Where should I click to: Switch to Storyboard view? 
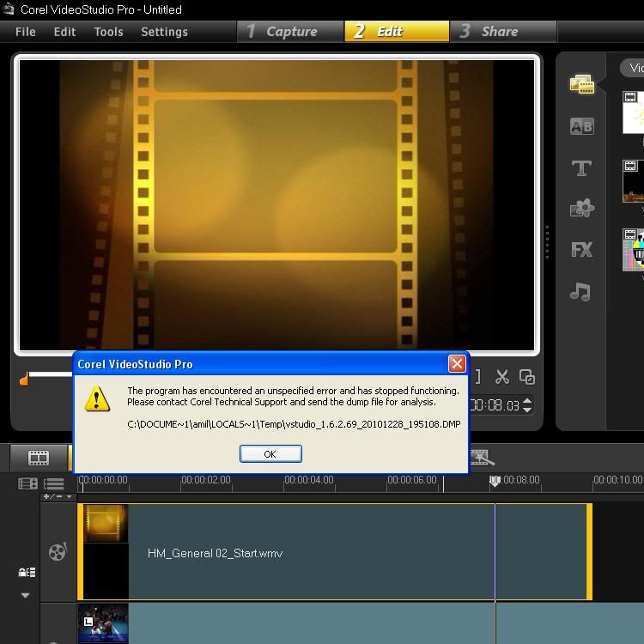pyautogui.click(x=39, y=458)
